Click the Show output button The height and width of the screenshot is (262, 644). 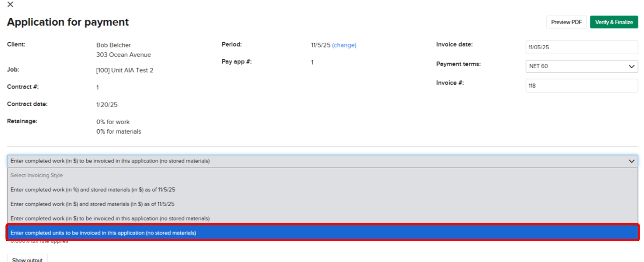(x=27, y=259)
